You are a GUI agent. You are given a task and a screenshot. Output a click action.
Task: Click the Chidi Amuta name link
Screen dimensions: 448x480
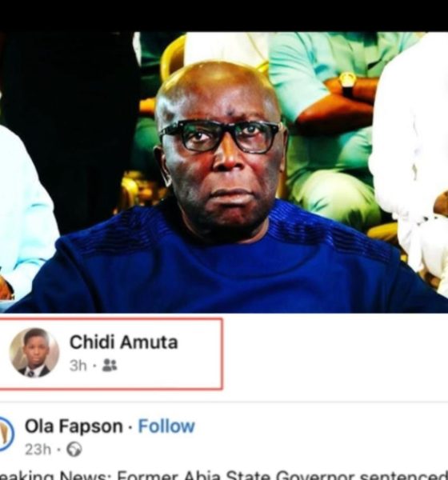[123, 342]
